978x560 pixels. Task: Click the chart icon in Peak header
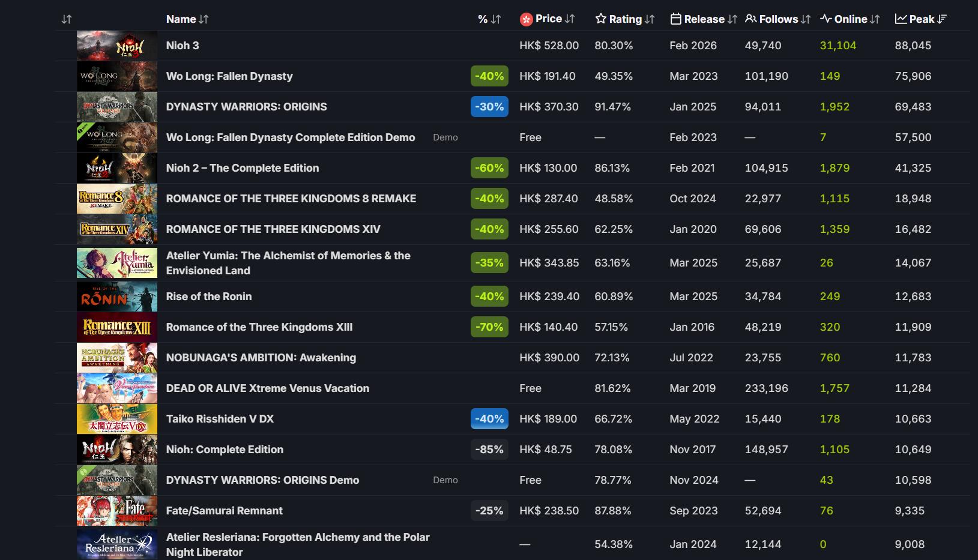pos(901,19)
